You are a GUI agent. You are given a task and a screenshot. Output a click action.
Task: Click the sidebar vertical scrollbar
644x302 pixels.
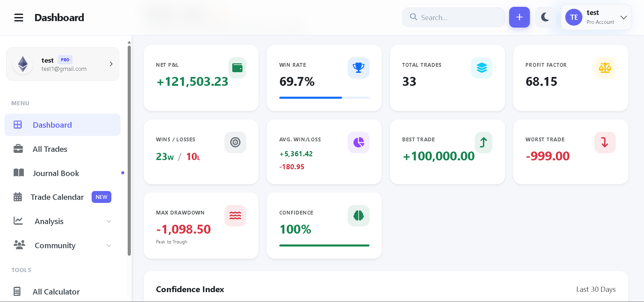[x=129, y=150]
